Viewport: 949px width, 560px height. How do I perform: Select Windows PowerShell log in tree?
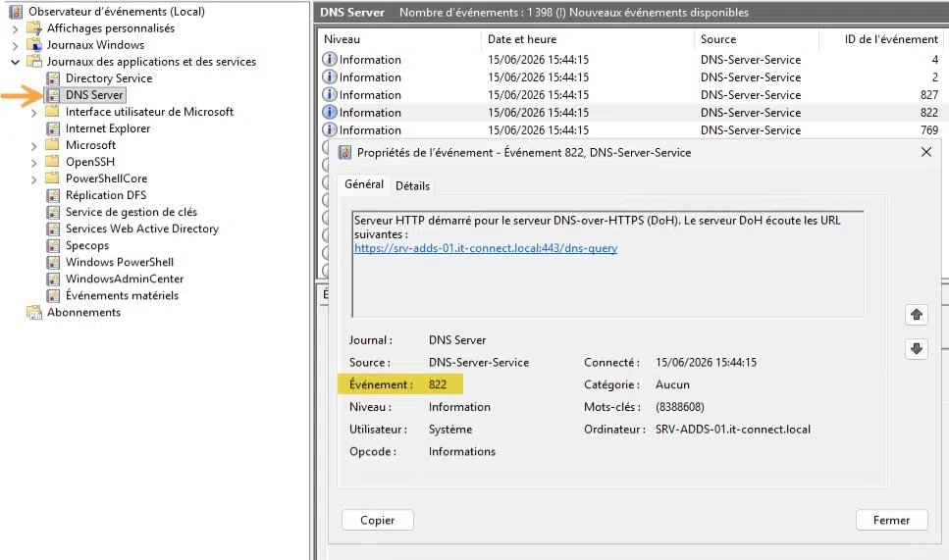tap(119, 263)
